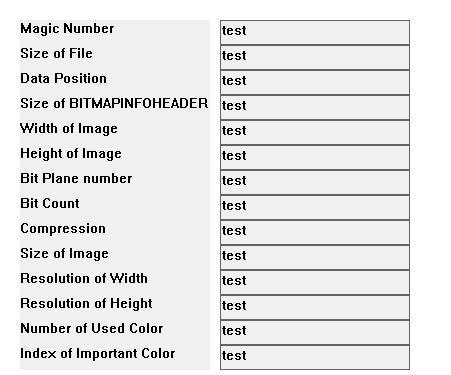Select the Compression value field
451x375 pixels.
[x=315, y=232]
